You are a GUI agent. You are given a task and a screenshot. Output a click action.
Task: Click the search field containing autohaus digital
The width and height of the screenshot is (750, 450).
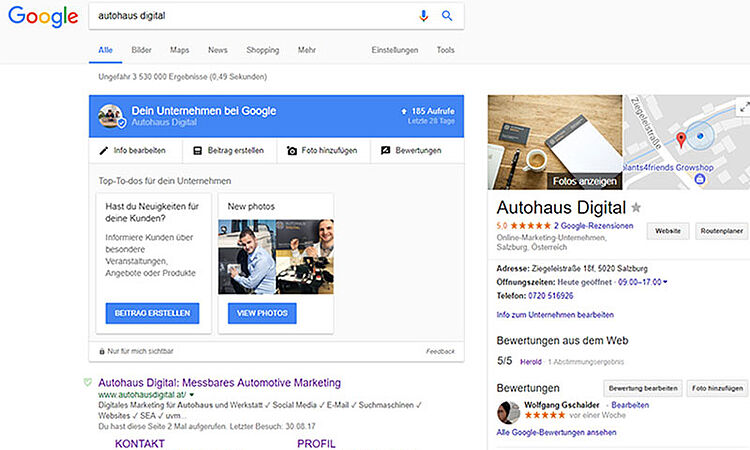pos(250,16)
